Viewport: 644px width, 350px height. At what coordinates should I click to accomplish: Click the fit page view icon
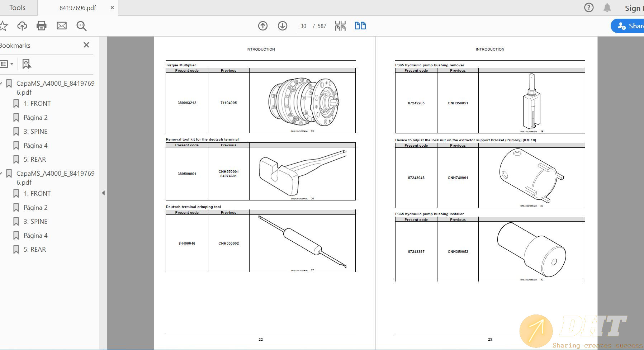pos(340,26)
